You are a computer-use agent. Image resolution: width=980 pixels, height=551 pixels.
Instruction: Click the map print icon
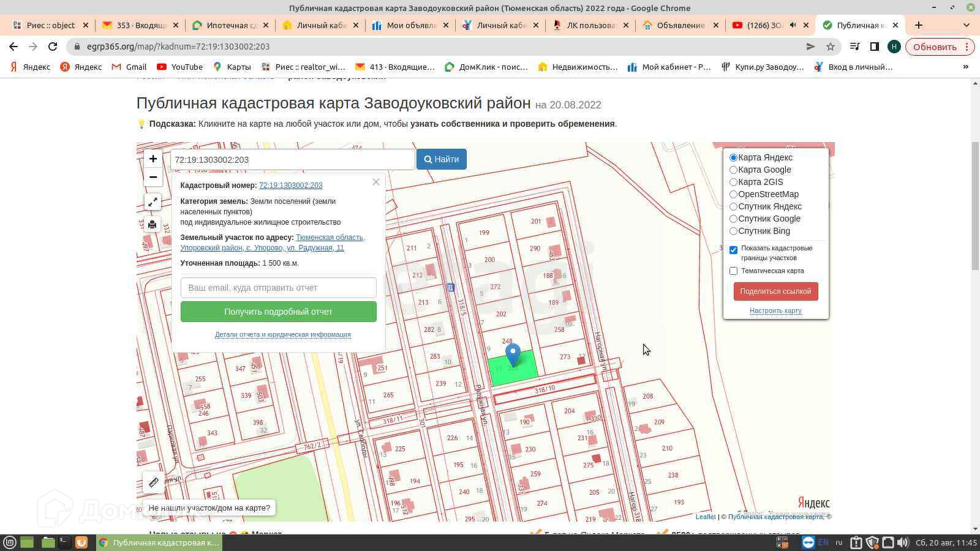(x=153, y=225)
